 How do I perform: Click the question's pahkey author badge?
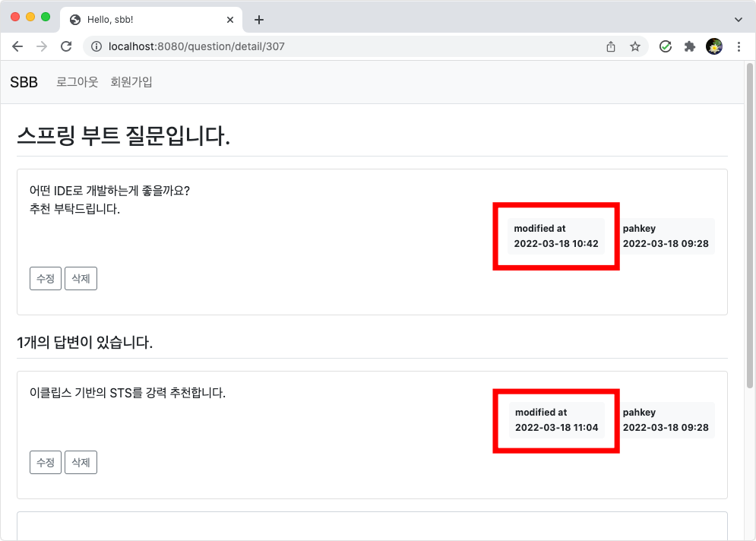coord(666,236)
